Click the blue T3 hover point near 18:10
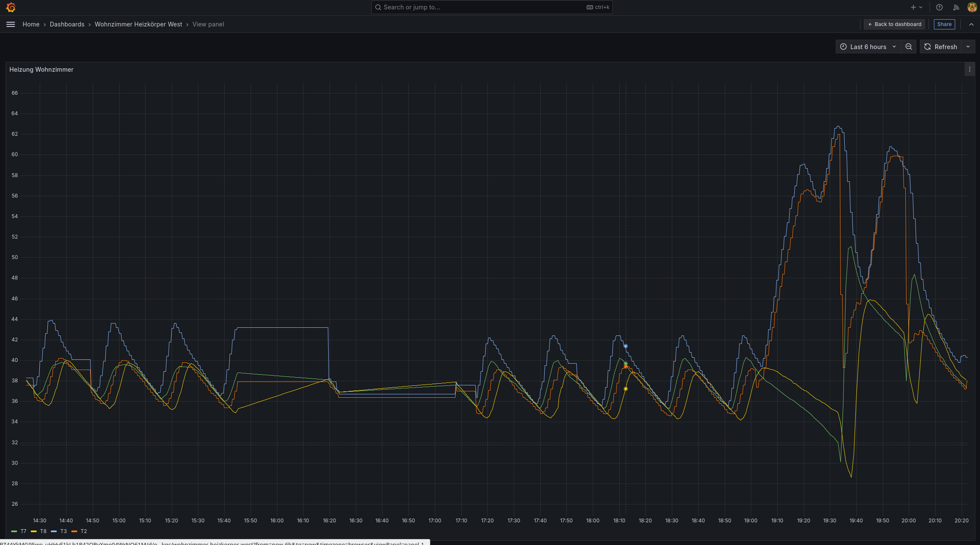Screen dimensions: 980x545 [626, 346]
